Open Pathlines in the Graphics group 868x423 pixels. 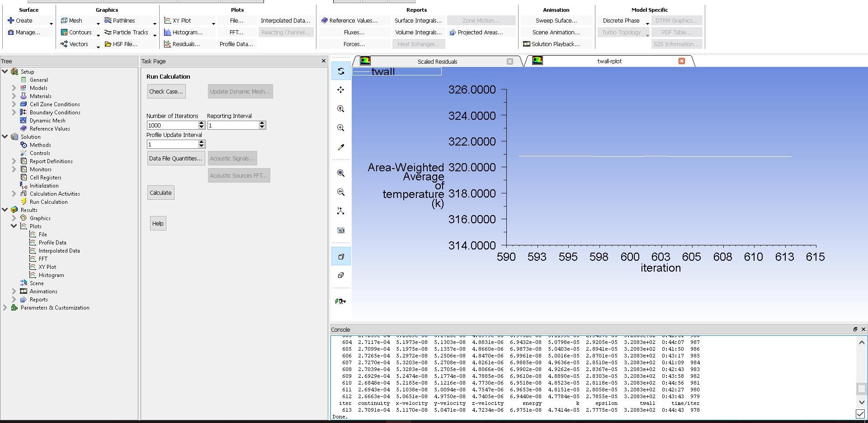(120, 20)
